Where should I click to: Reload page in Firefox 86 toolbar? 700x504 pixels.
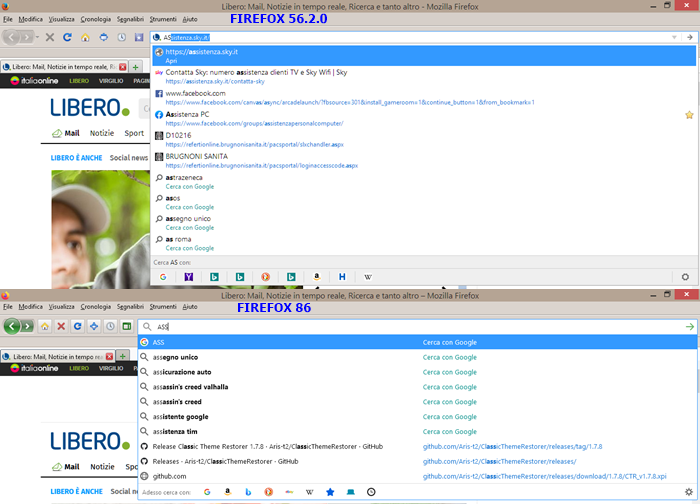pos(78,326)
